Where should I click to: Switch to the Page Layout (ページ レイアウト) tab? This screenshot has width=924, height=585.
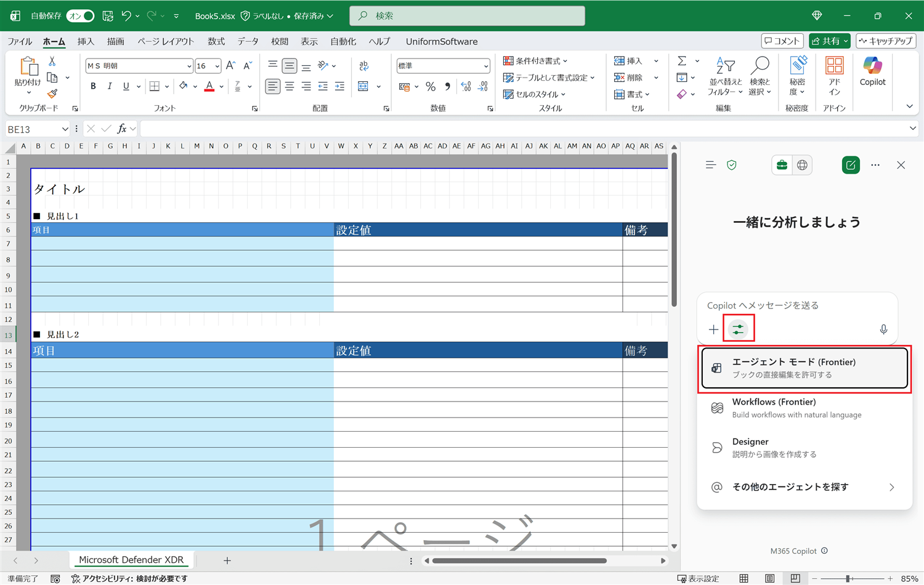166,41
